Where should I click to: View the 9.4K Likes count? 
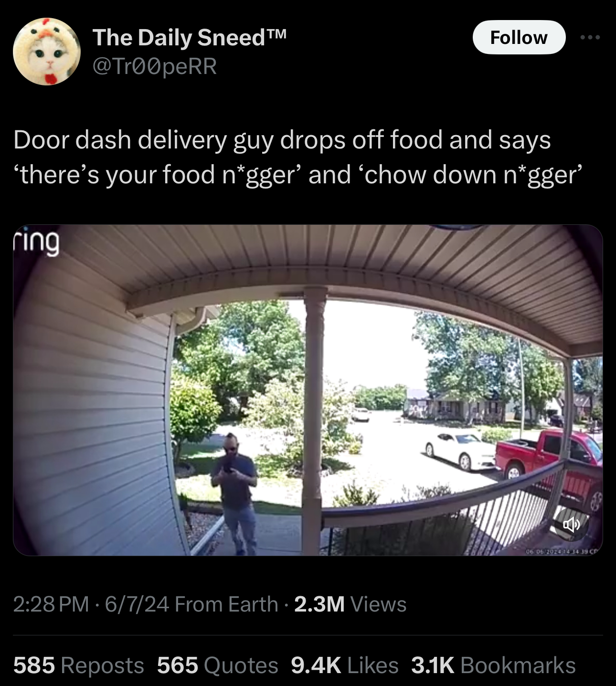pyautogui.click(x=345, y=665)
